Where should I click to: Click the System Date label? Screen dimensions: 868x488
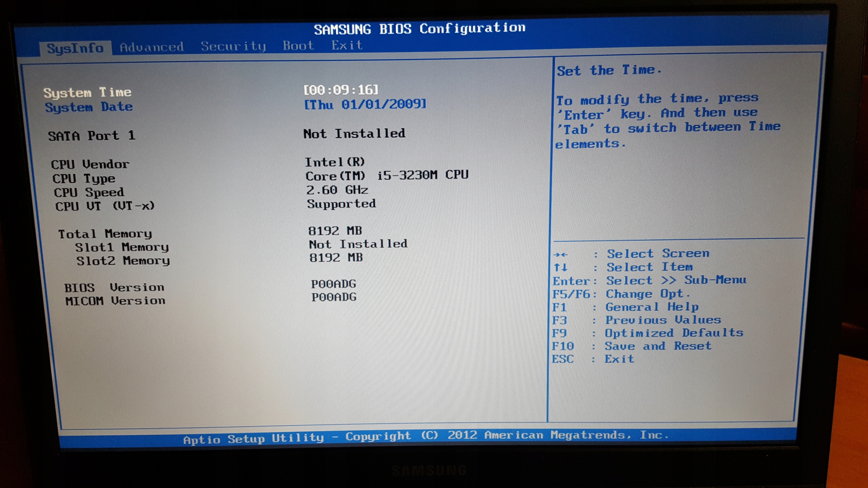pyautogui.click(x=88, y=107)
